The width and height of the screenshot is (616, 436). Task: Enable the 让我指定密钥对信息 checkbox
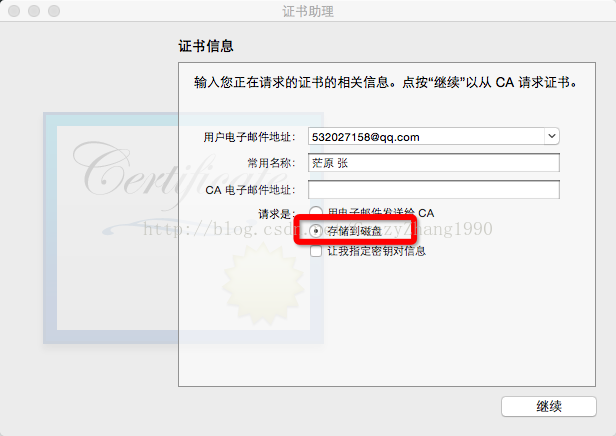click(316, 251)
